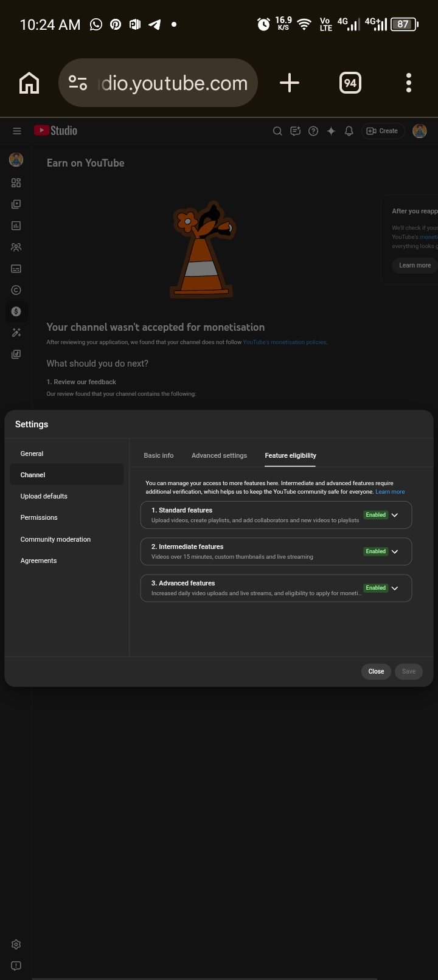
Task: Open YouTube's monetisation policies link
Action: pos(285,342)
